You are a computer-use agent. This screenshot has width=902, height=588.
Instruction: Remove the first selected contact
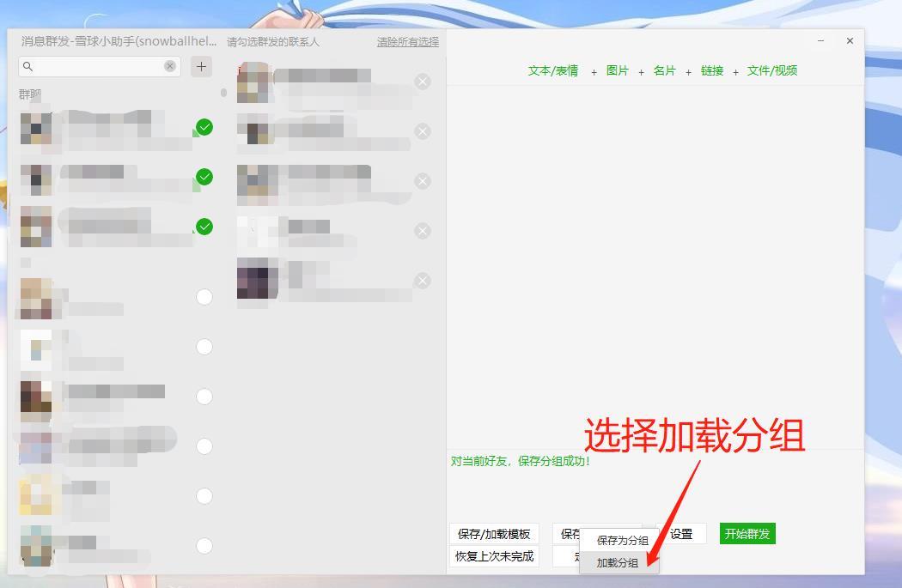pyautogui.click(x=423, y=82)
